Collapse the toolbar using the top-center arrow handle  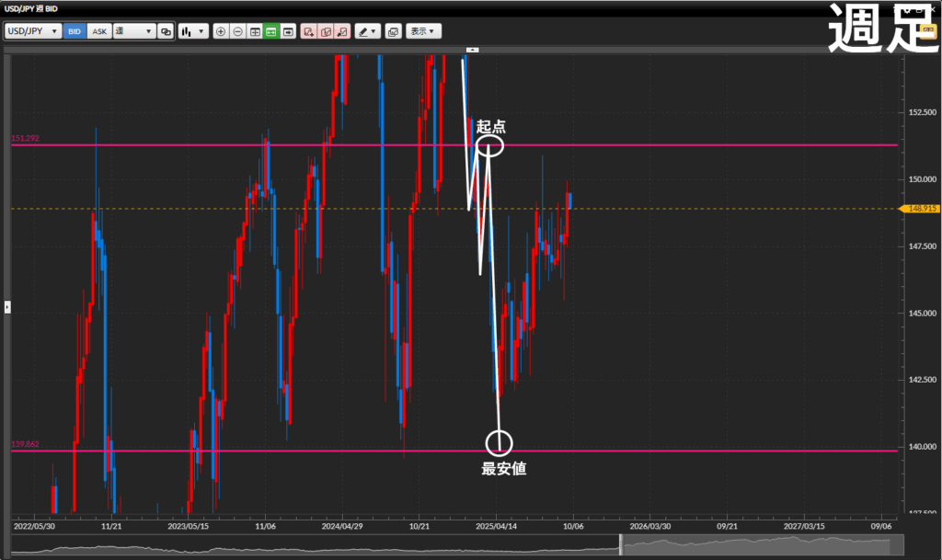pos(472,50)
